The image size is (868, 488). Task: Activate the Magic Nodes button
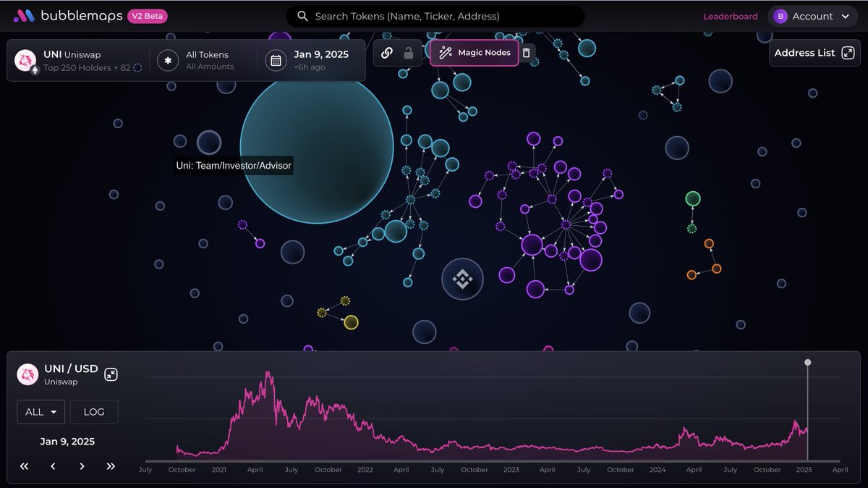[475, 53]
